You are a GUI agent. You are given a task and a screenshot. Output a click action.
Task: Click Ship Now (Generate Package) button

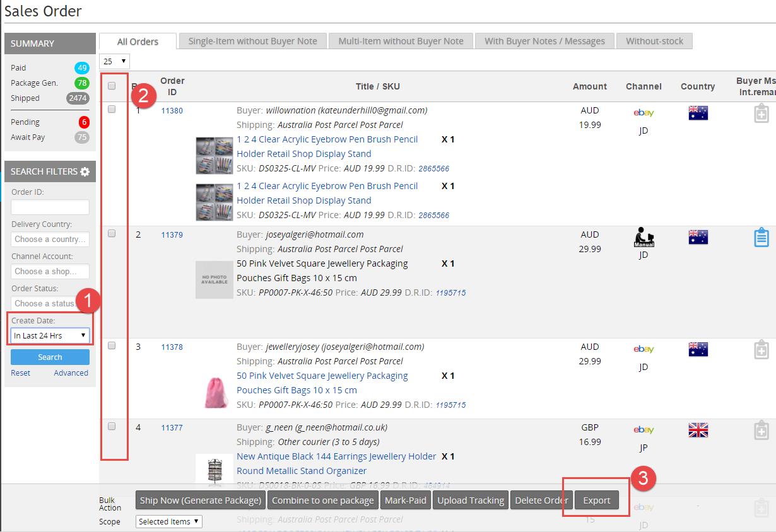click(x=201, y=500)
